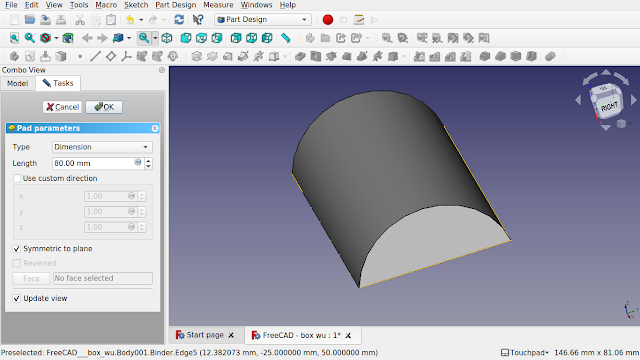Confirm the pad with OK button
The image size is (640, 360).
point(104,107)
